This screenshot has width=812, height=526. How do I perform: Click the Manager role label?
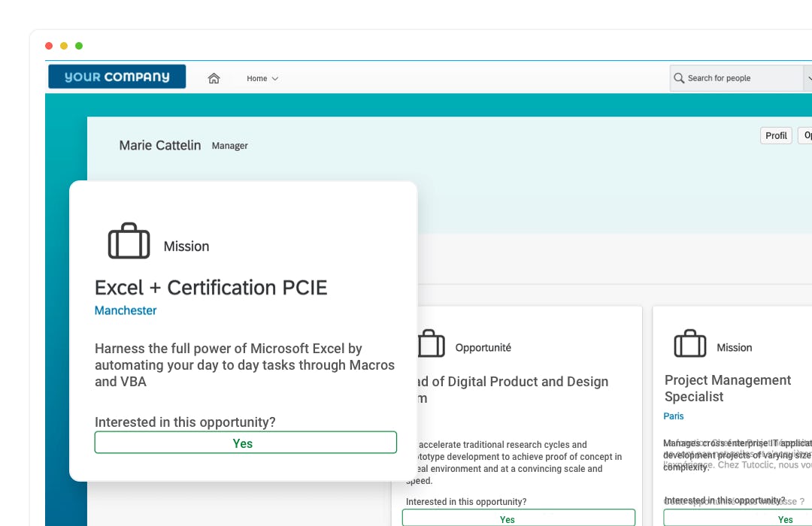tap(230, 146)
